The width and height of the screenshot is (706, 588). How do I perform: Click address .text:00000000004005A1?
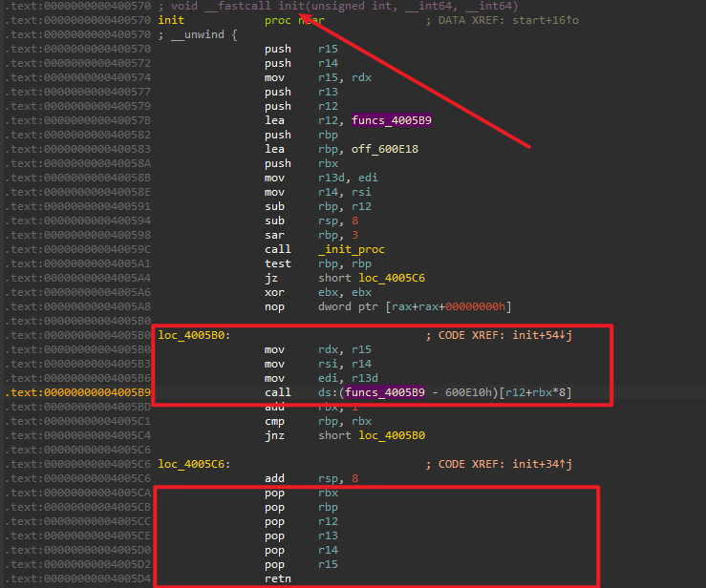(x=78, y=263)
